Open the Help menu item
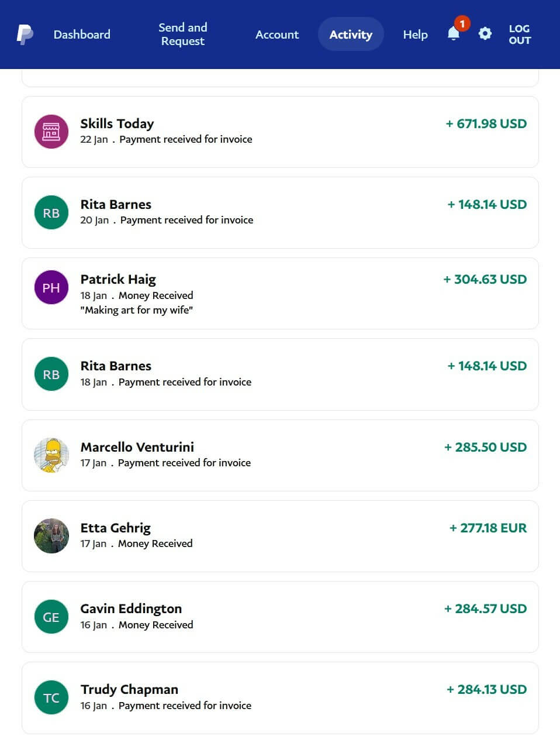 click(x=415, y=35)
